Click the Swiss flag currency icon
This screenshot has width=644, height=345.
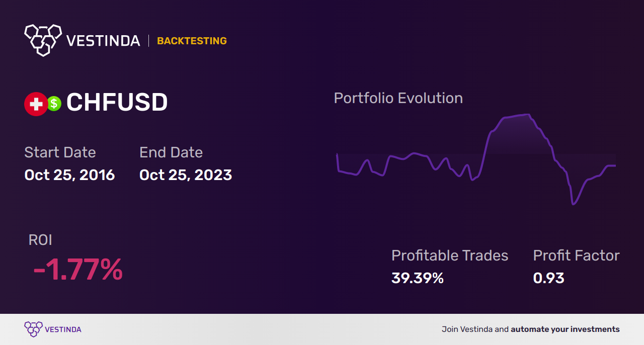point(36,104)
